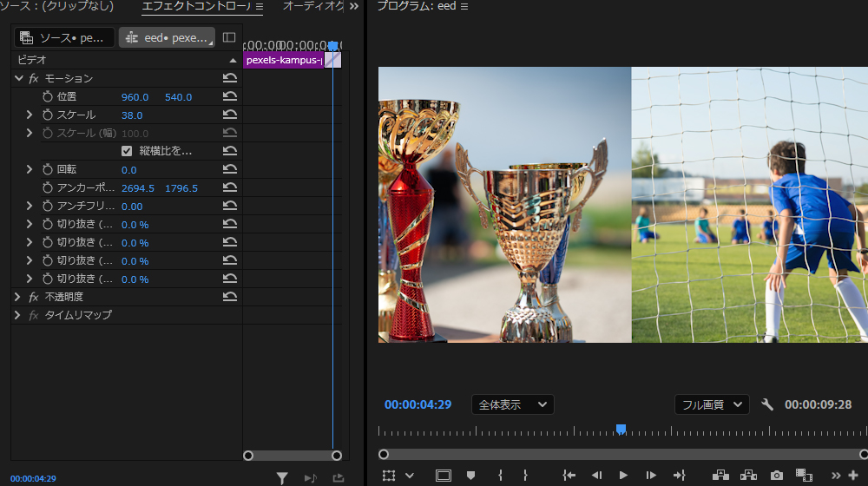Toggle animation stopwatch for 回転
Image resolution: width=868 pixels, height=486 pixels.
click(48, 169)
